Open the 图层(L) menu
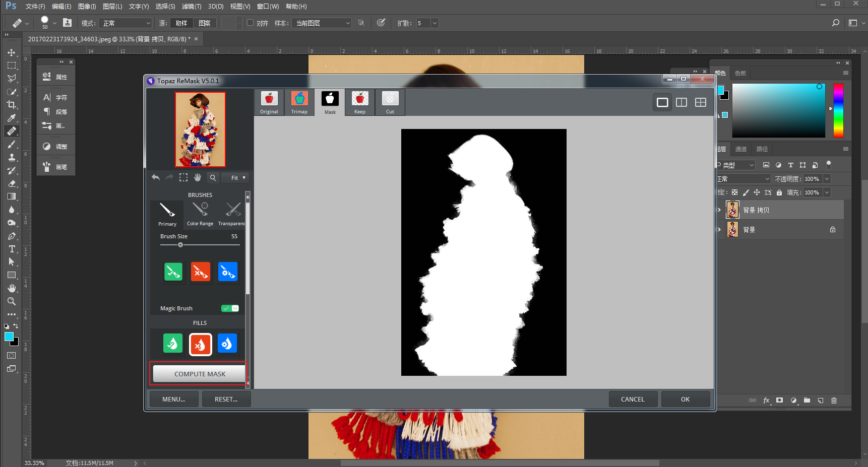The width and height of the screenshot is (868, 467). (112, 7)
